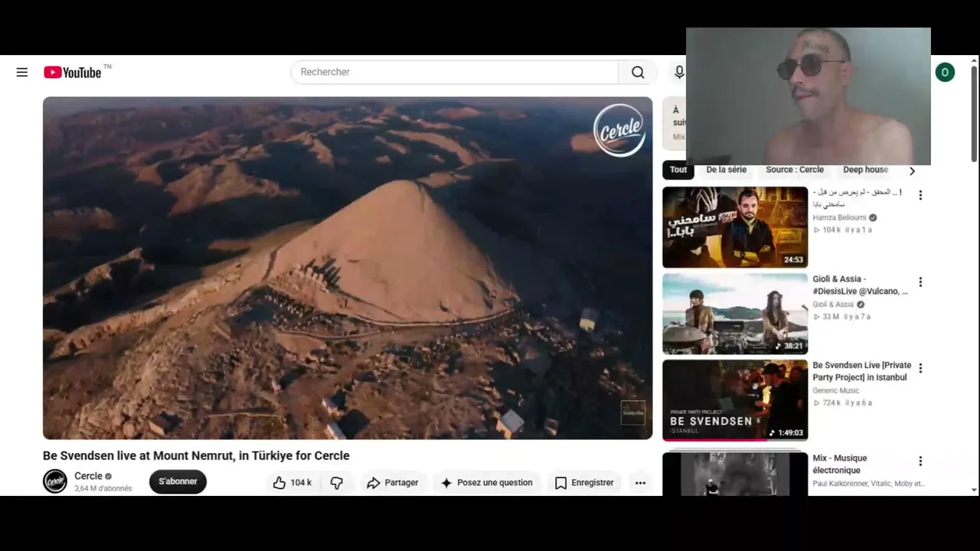
Task: Open the Be Svendsen Istanbul video thumbnail
Action: [735, 400]
